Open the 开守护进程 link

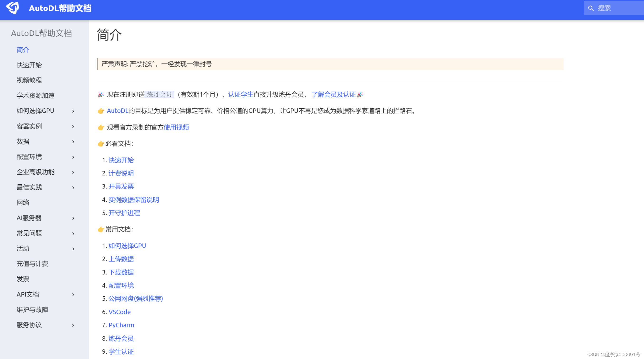(x=124, y=213)
